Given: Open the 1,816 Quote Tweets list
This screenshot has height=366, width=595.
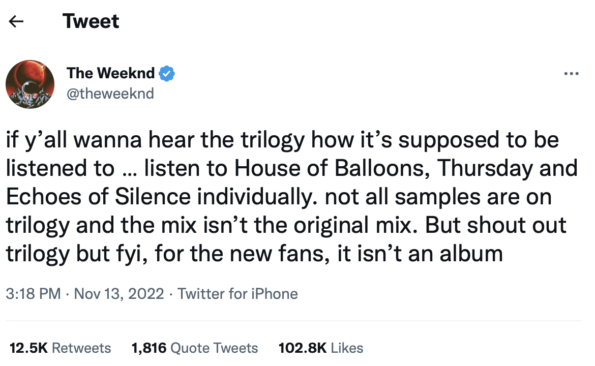Looking at the screenshot, I should 195,348.
